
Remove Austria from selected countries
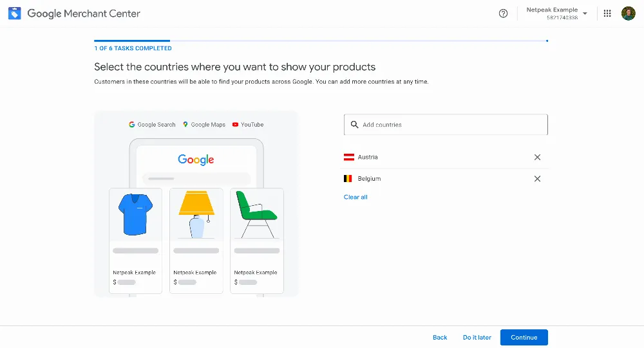pyautogui.click(x=537, y=157)
